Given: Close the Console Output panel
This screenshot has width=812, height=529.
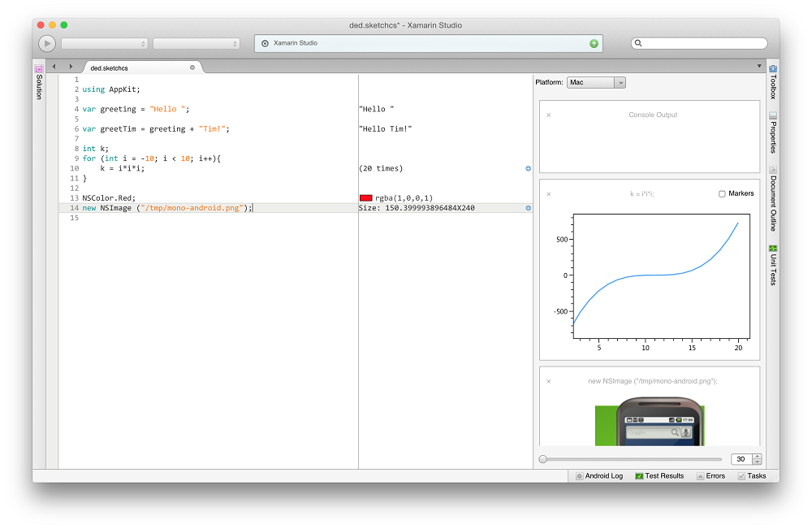Looking at the screenshot, I should [x=548, y=115].
